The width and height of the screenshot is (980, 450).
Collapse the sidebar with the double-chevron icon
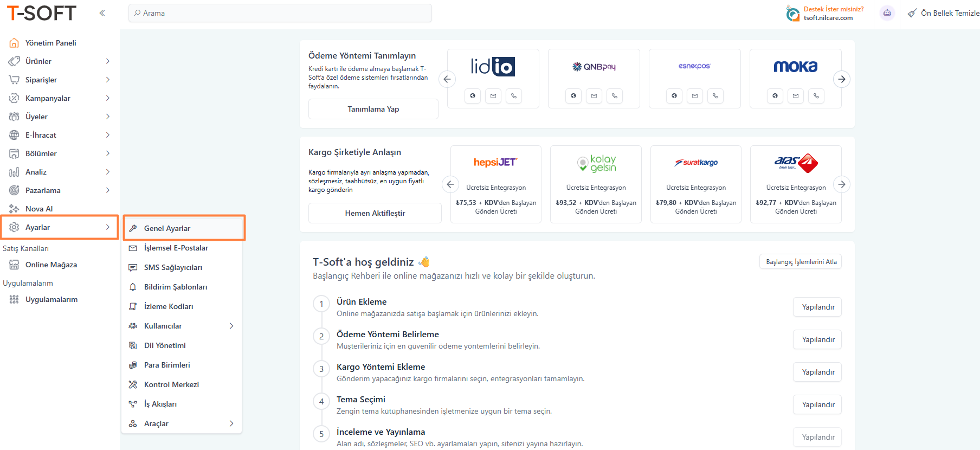pyautogui.click(x=102, y=13)
